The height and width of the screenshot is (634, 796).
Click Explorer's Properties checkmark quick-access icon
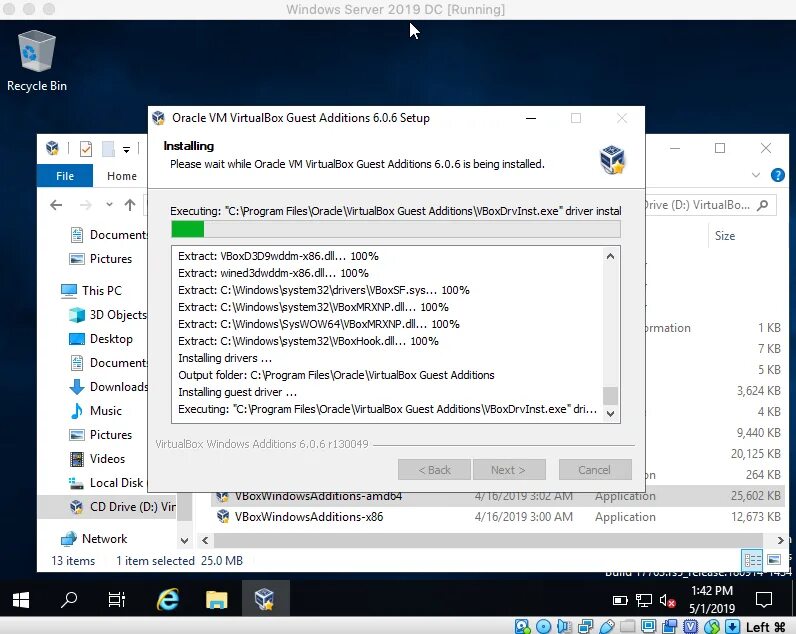pos(86,149)
